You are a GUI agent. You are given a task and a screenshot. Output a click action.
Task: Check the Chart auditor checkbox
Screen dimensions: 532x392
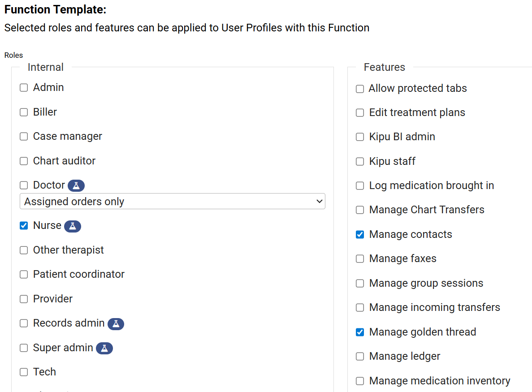tap(24, 161)
